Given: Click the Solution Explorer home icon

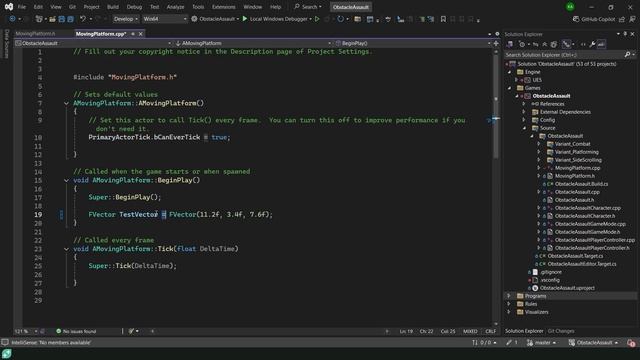Looking at the screenshot, I should (510, 44).
